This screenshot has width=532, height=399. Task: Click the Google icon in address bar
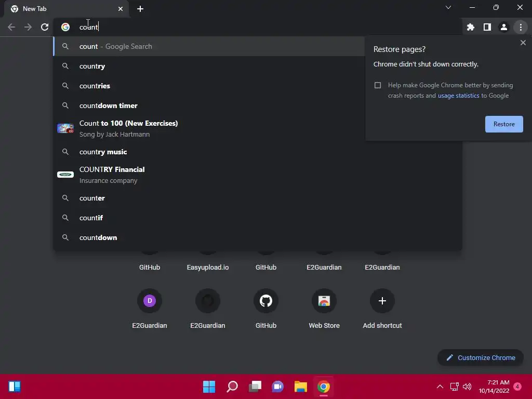tap(65, 27)
